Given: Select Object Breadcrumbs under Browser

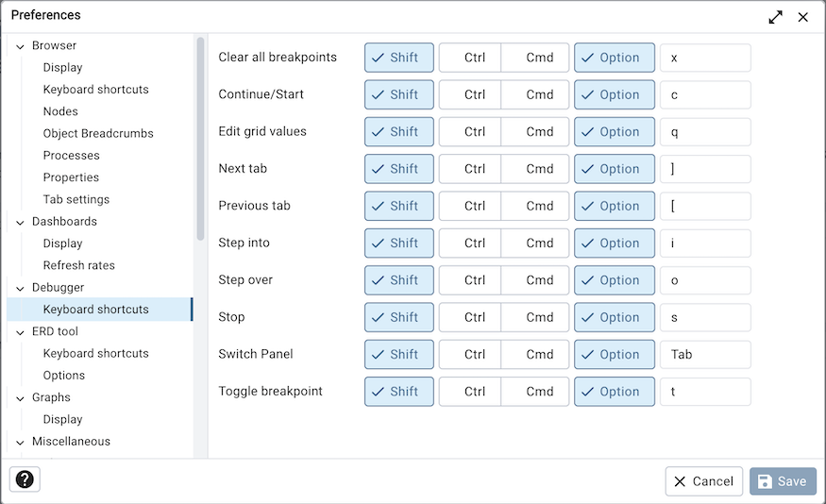Looking at the screenshot, I should pos(98,133).
